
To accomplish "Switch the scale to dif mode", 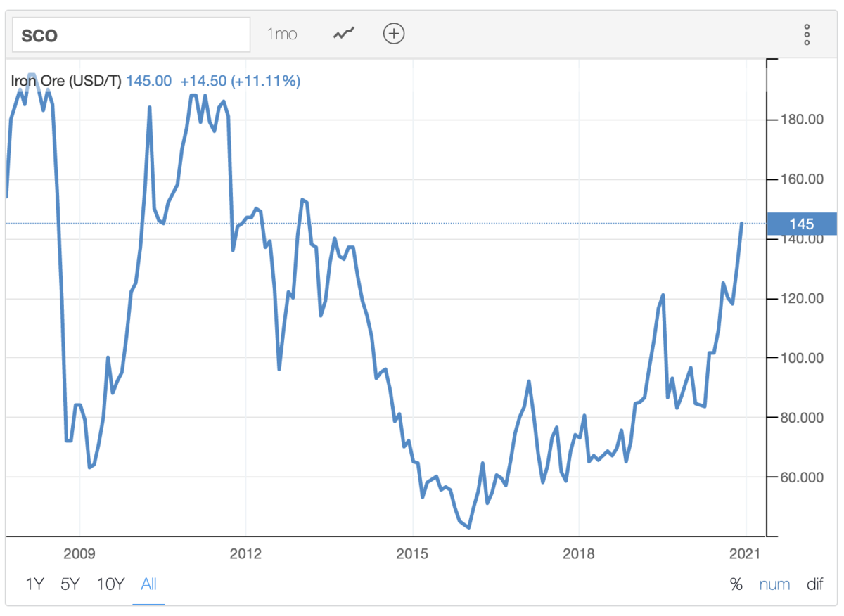I will (815, 584).
